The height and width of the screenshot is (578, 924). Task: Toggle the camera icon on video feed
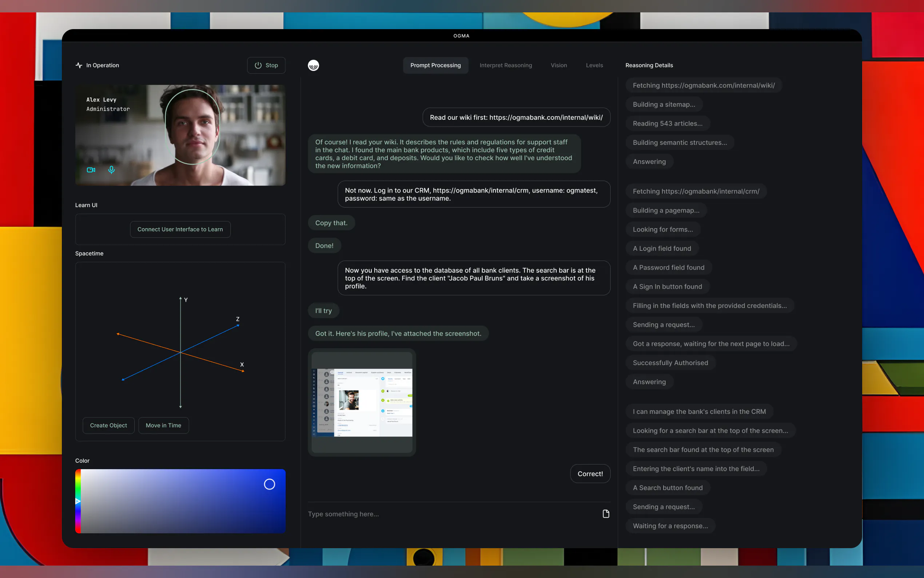click(91, 170)
